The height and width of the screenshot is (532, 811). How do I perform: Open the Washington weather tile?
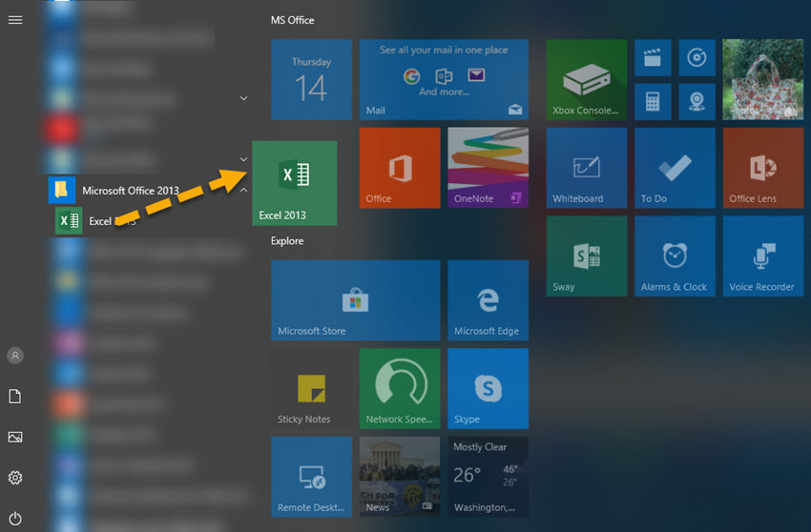click(x=489, y=477)
